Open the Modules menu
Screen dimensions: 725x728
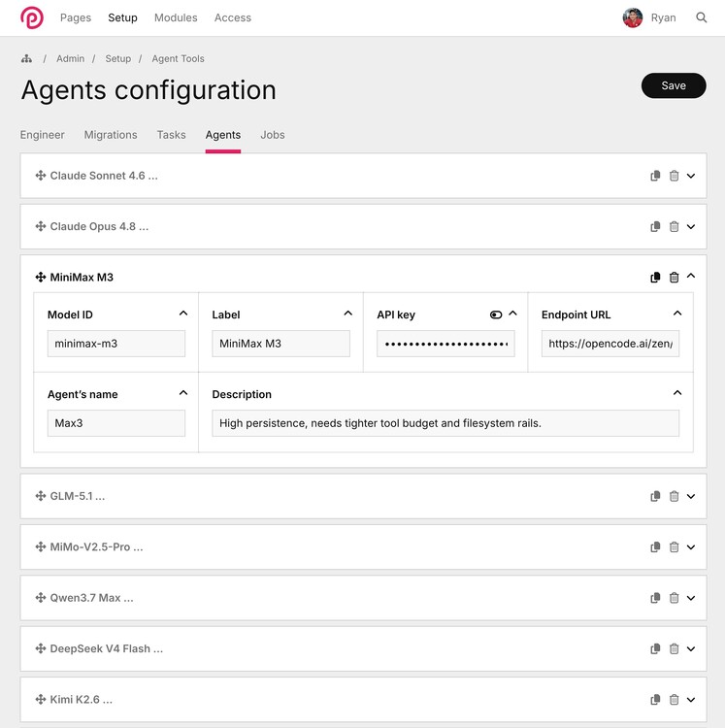pyautogui.click(x=176, y=17)
